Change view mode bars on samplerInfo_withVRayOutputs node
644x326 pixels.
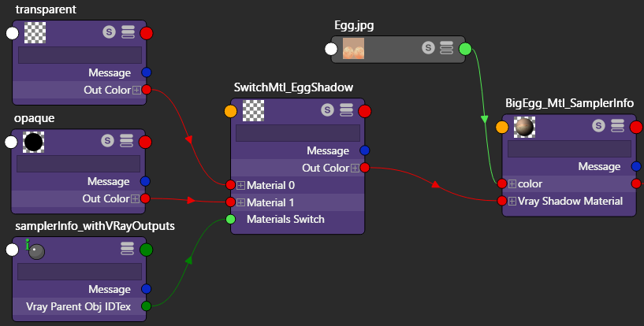[x=128, y=249]
